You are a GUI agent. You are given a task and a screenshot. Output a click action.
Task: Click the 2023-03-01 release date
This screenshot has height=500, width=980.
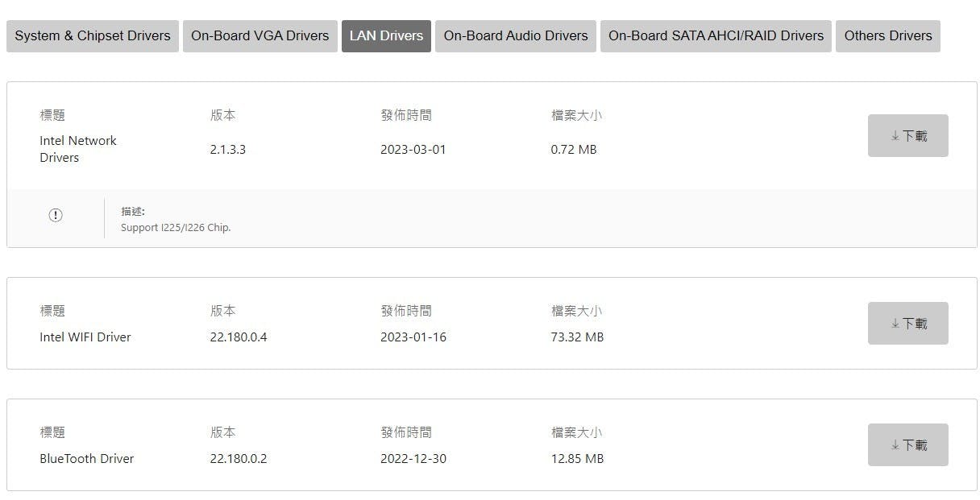pos(413,150)
